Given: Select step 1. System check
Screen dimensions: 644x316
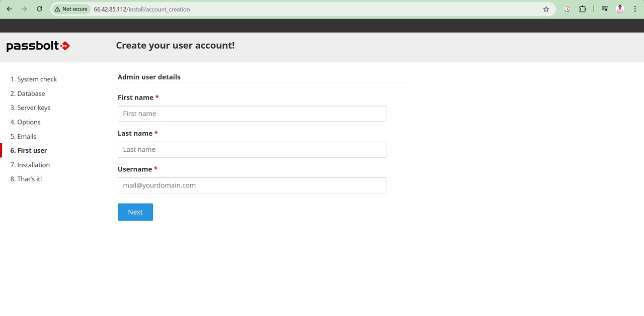Looking at the screenshot, I should [x=34, y=79].
